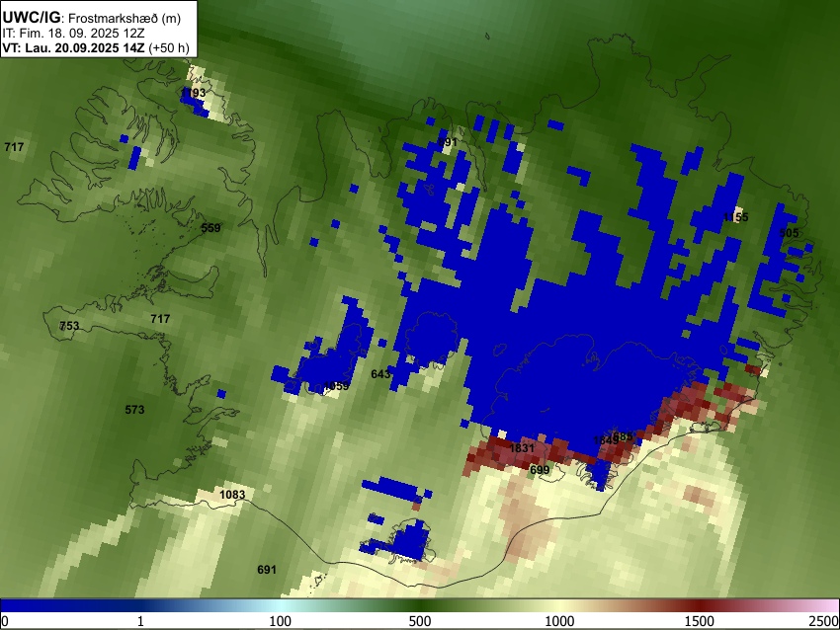Viewport: 840px width, 630px height.
Task: Click the "559" map value
Action: 210,228
